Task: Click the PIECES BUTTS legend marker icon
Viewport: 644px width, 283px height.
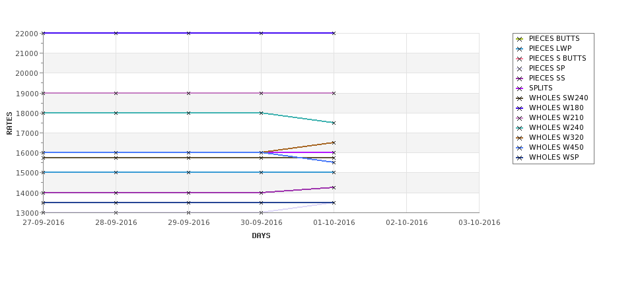Action: click(x=520, y=39)
